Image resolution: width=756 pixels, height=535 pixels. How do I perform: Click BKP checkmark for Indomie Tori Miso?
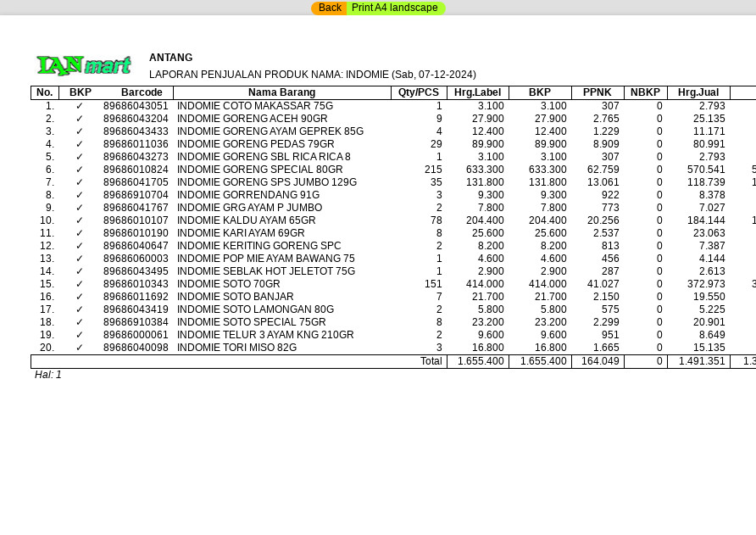click(80, 348)
